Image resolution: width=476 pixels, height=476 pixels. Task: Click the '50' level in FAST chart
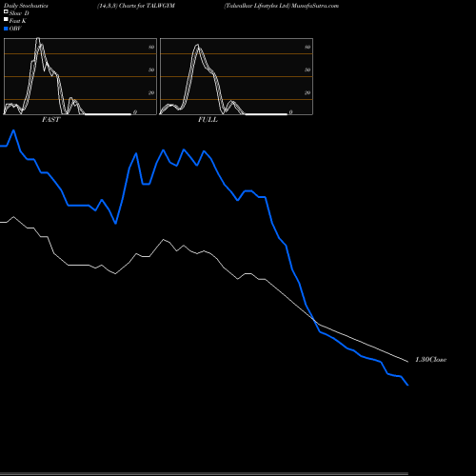coord(151,69)
